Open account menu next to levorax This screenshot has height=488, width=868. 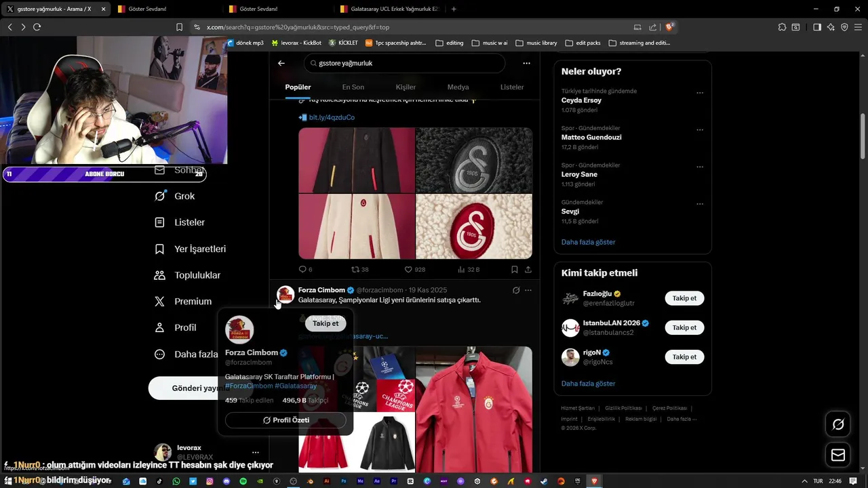(x=255, y=452)
